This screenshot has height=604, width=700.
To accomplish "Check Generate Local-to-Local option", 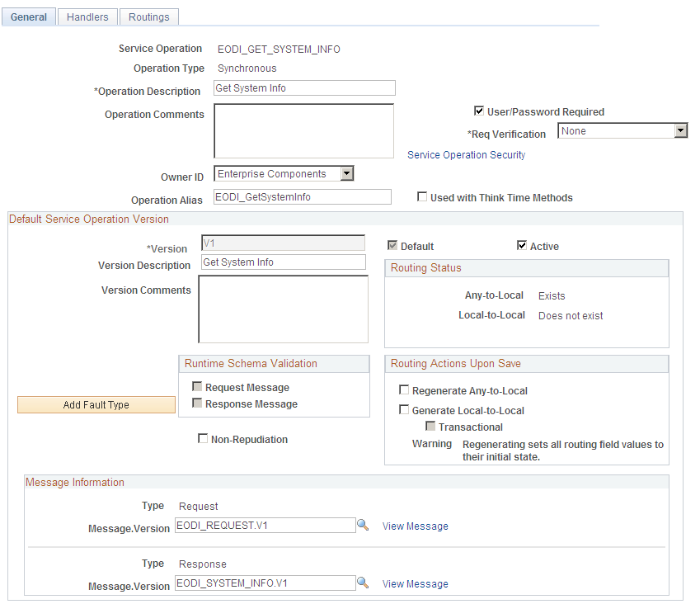I will click(x=403, y=409).
